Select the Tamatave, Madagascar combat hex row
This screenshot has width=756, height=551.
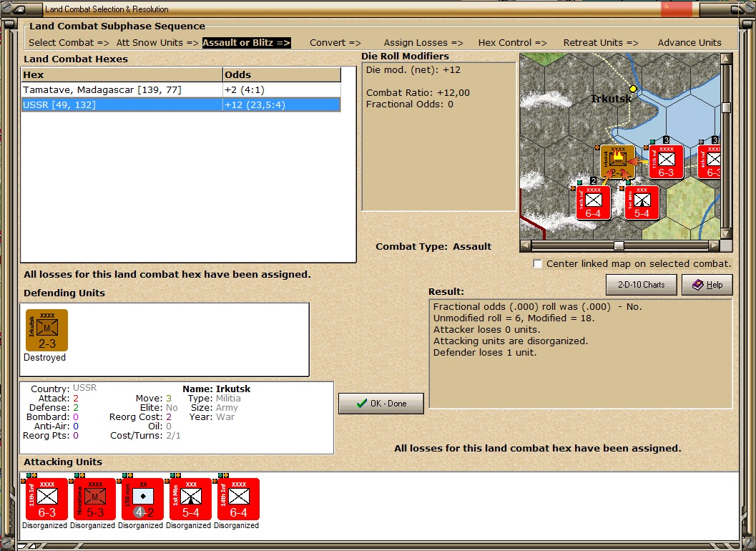[181, 89]
